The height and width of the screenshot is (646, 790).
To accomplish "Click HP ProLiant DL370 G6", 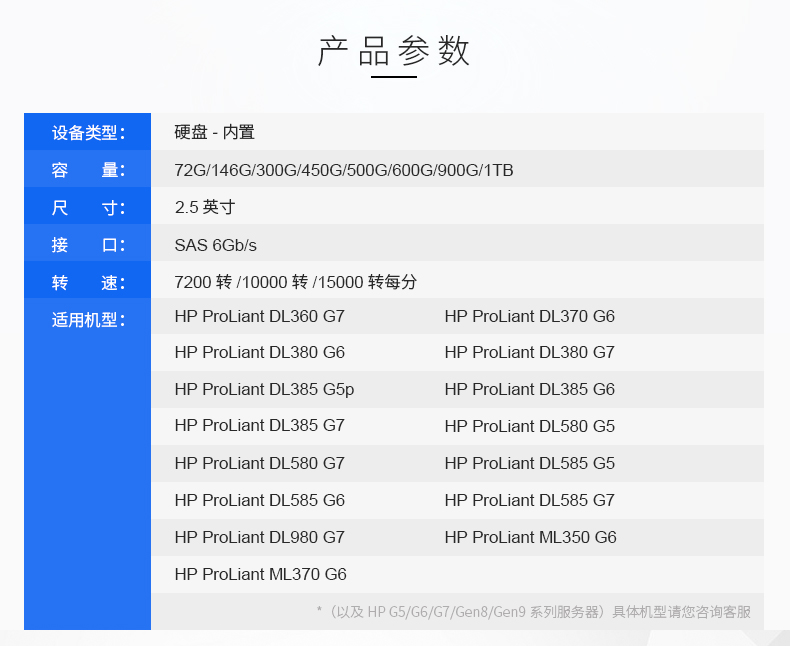I will coord(530,316).
